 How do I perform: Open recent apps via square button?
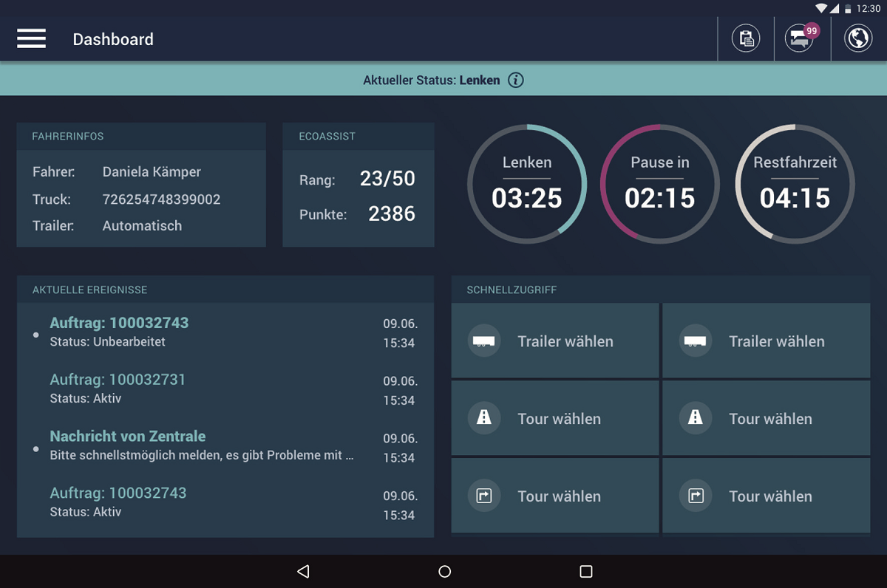(586, 571)
